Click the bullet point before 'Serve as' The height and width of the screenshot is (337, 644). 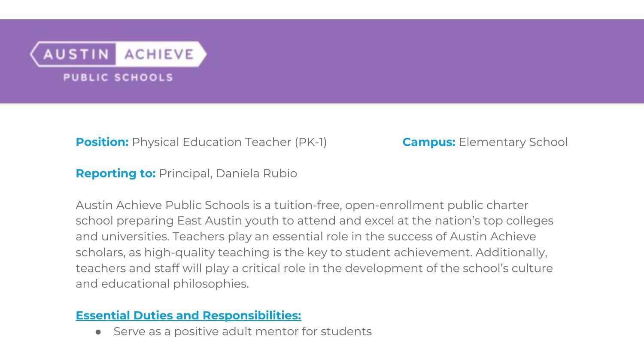(98, 332)
